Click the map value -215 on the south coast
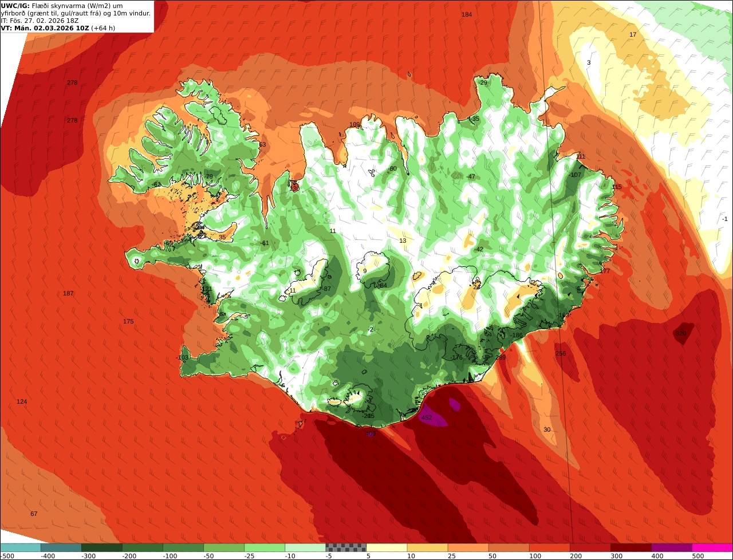 coord(368,416)
